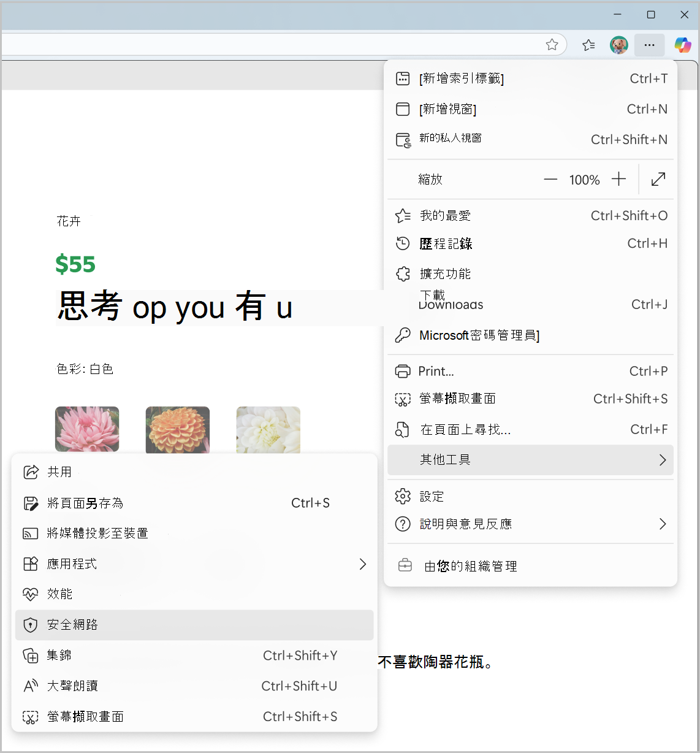The image size is (700, 753).
Task: Click the $55 price text
Action: pos(75,264)
